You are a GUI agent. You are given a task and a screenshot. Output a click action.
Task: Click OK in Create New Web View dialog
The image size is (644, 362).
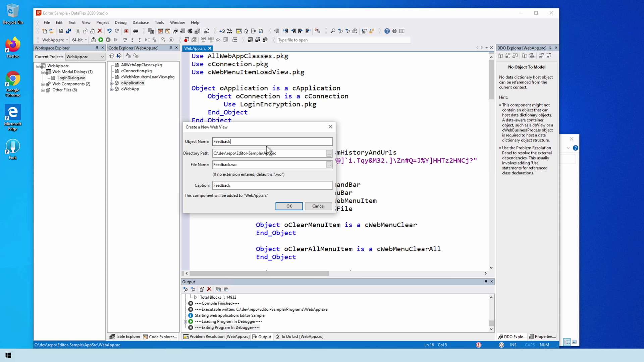click(289, 206)
